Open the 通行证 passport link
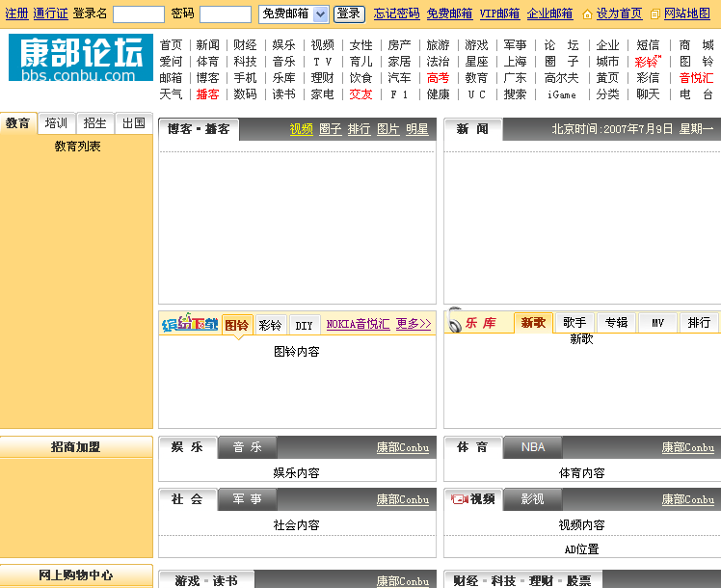The image size is (721, 588). 50,13
